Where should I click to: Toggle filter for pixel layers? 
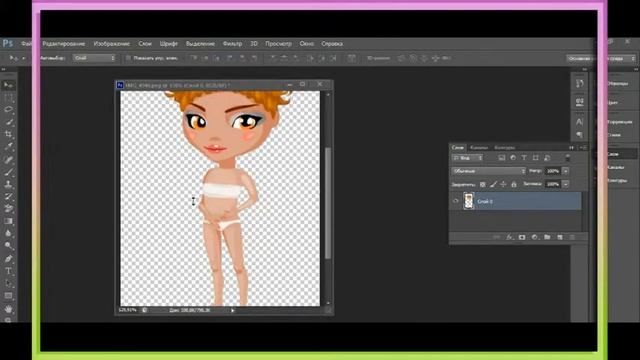pos(502,158)
